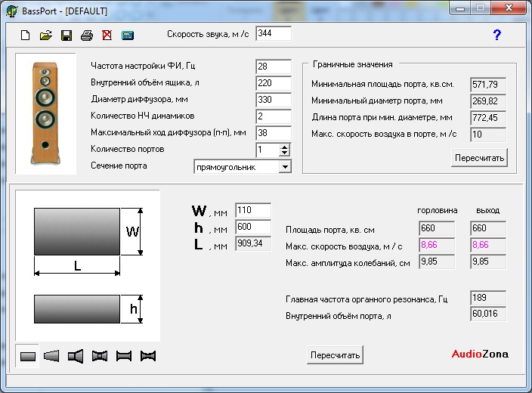The height and width of the screenshot is (393, 532).
Task: Open the calculator tool icon
Action: [128, 35]
